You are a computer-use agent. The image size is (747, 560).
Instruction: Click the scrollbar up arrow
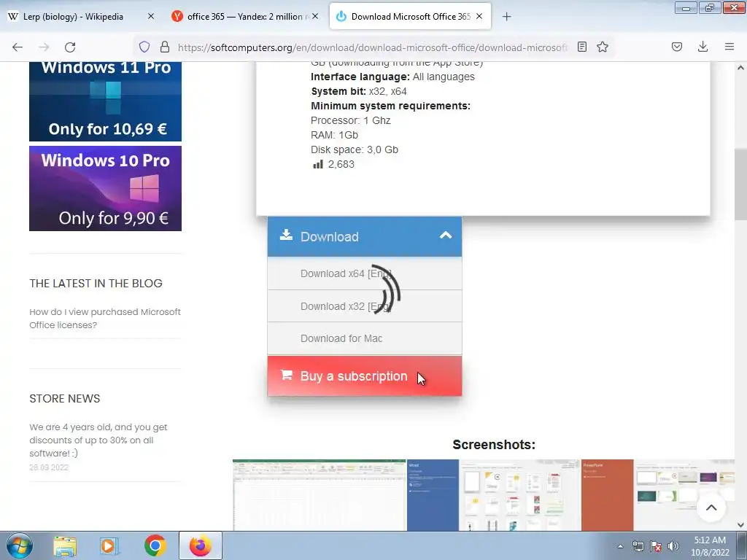[740, 68]
